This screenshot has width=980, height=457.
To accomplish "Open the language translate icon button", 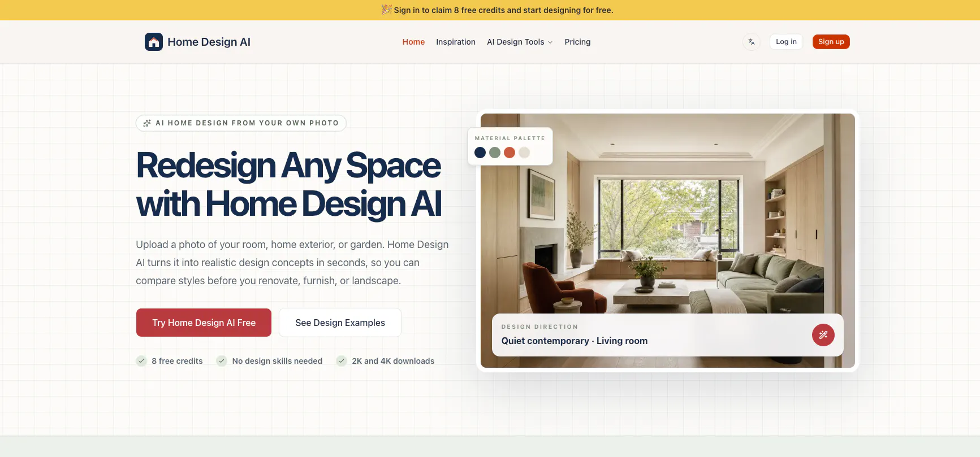I will 752,42.
